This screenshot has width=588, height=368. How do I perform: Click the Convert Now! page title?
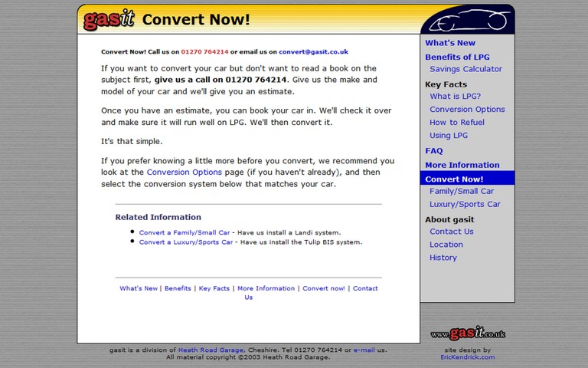point(196,19)
